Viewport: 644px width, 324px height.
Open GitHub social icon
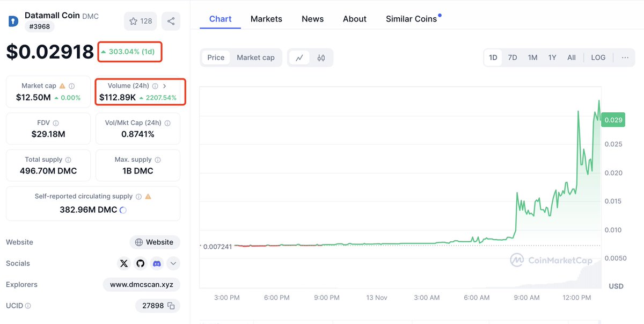(141, 263)
